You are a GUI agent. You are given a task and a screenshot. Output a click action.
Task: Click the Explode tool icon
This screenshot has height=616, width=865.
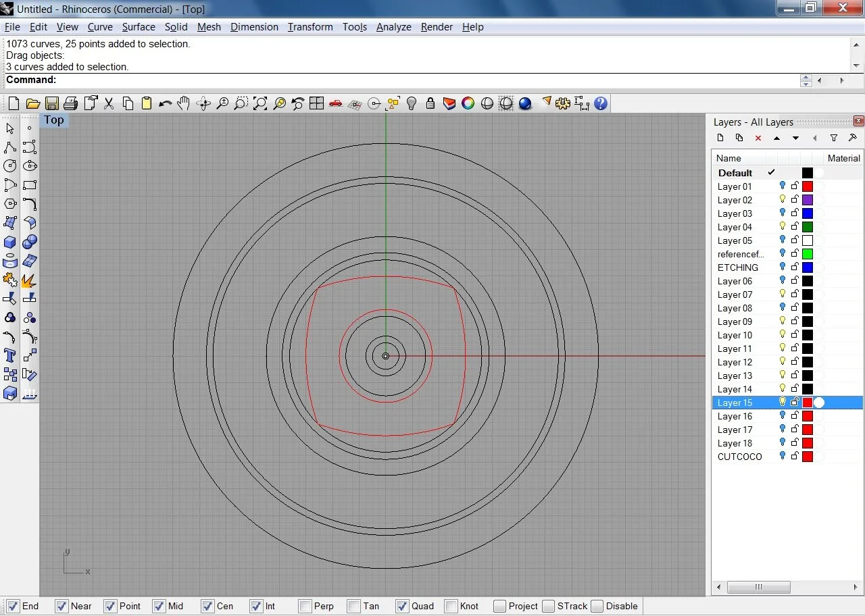click(x=29, y=280)
